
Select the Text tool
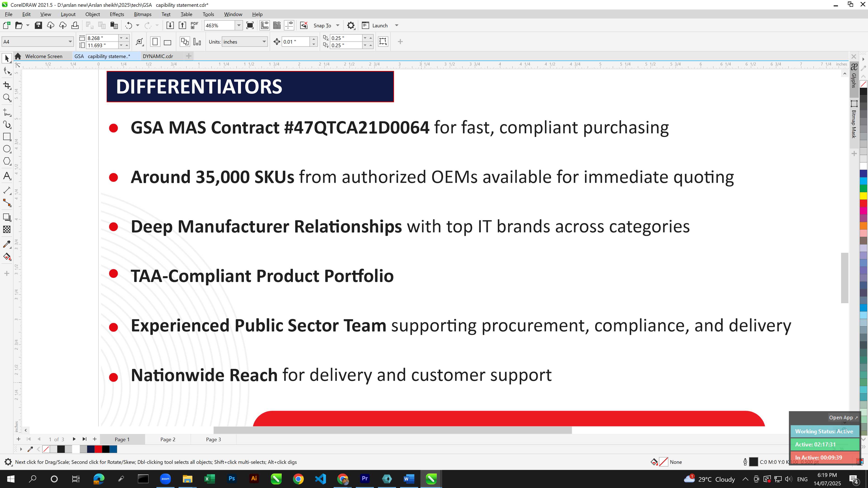click(7, 176)
